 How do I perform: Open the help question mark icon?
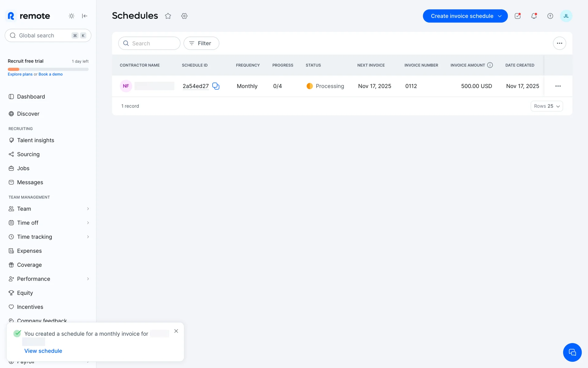tap(550, 16)
